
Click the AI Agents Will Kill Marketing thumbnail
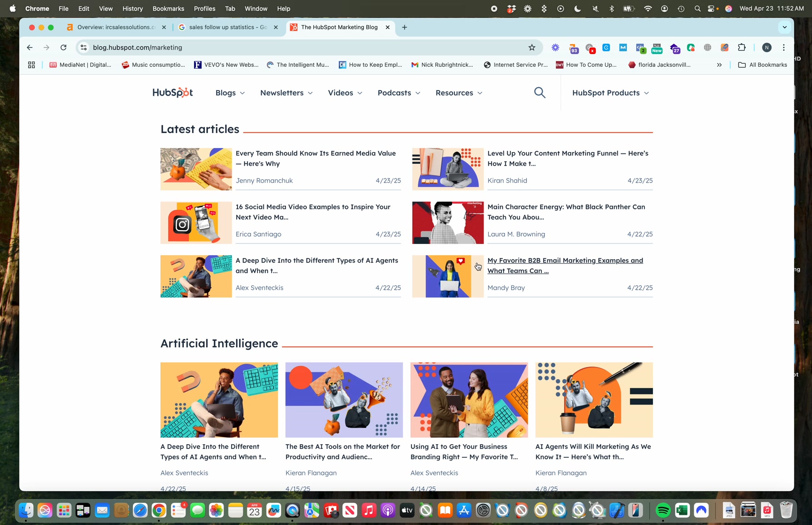tap(594, 400)
